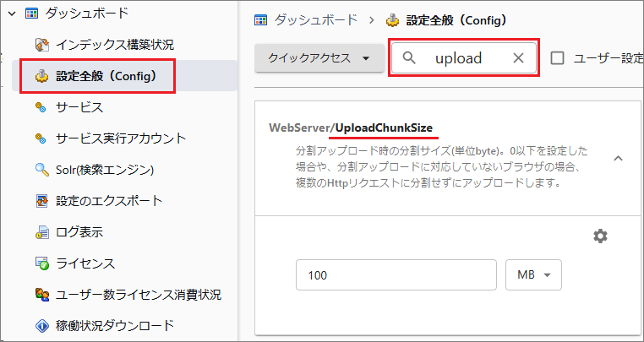Collapse the ダッシュボード tree node
This screenshot has width=644, height=342.
(12, 13)
